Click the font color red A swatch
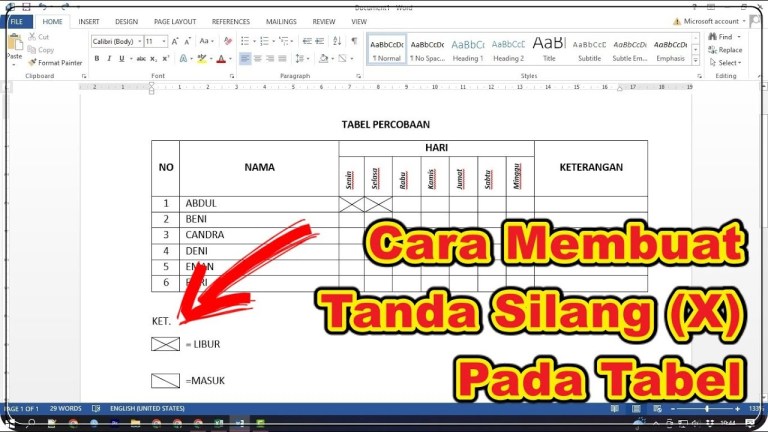 click(x=221, y=59)
